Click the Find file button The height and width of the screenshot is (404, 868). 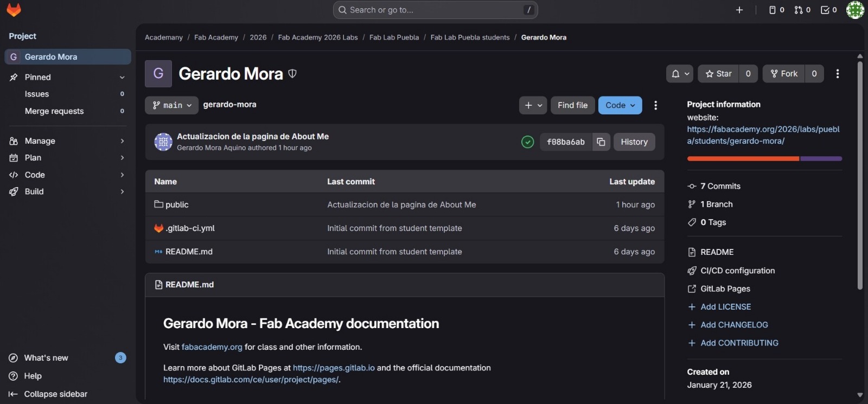coord(573,105)
